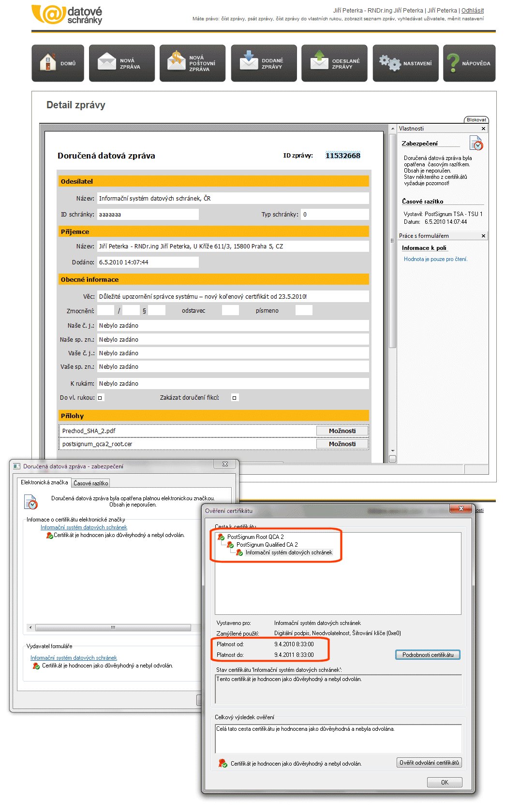505x812 pixels.
Task: Click the Zabezpečení document icon in Vlastnosti
Action: click(476, 143)
